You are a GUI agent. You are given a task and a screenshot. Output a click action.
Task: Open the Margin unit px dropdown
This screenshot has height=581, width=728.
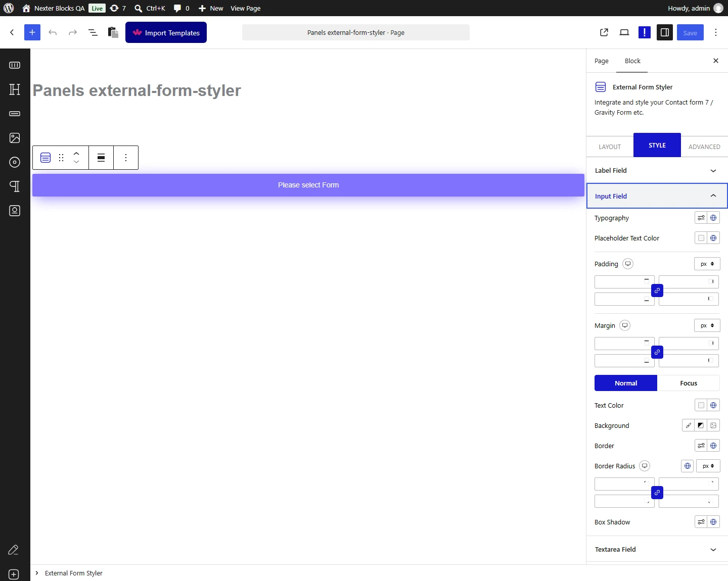click(x=707, y=325)
